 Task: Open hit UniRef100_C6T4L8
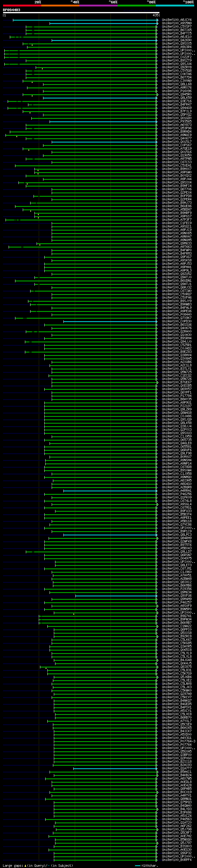[177, 501]
